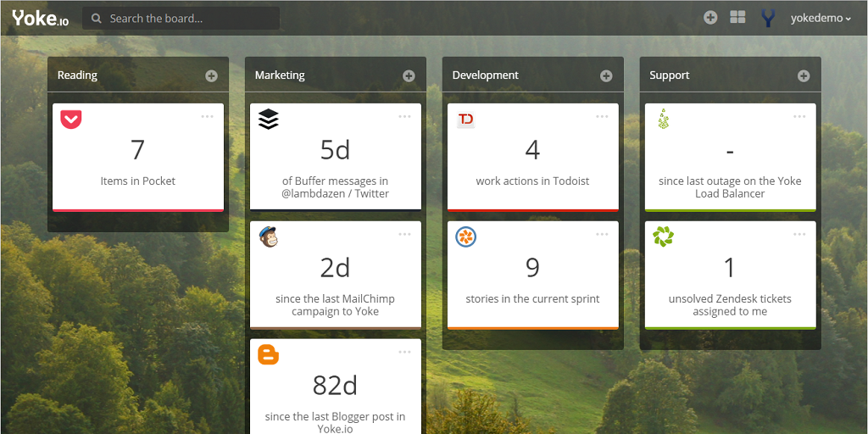Click 'work actions in Todoist' label
The width and height of the screenshot is (868, 434).
[532, 181]
